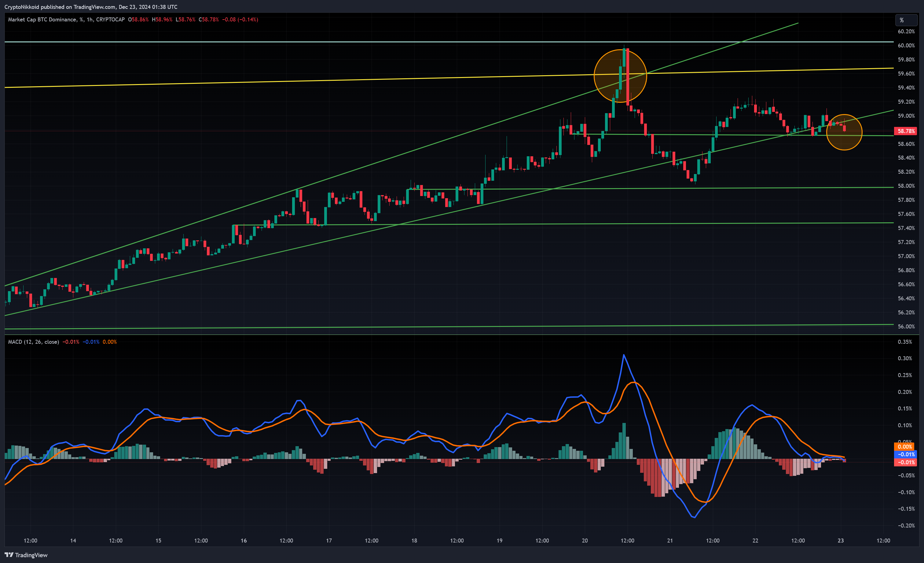Viewport: 924px width, 563px height.
Task: Select the Market Cap BTC Dominance chart title
Action: [x=66, y=20]
